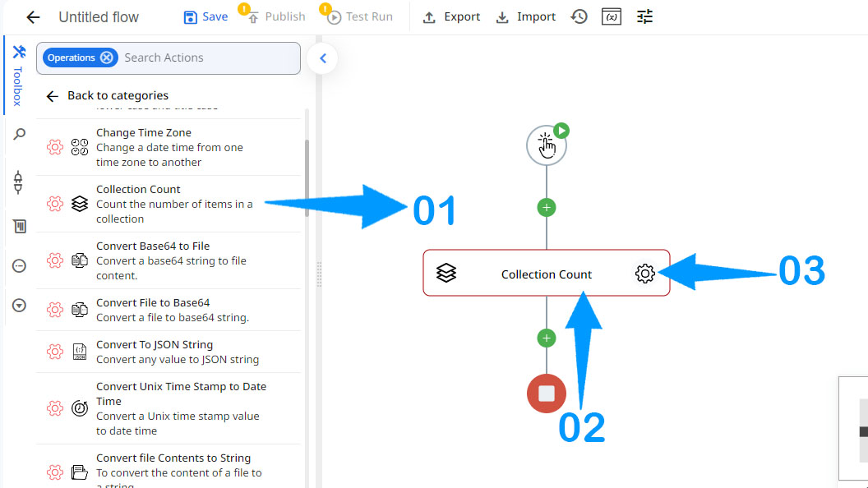Screen dimensions: 868x488
Task: Open the search magnifier sidebar icon
Action: tap(20, 134)
